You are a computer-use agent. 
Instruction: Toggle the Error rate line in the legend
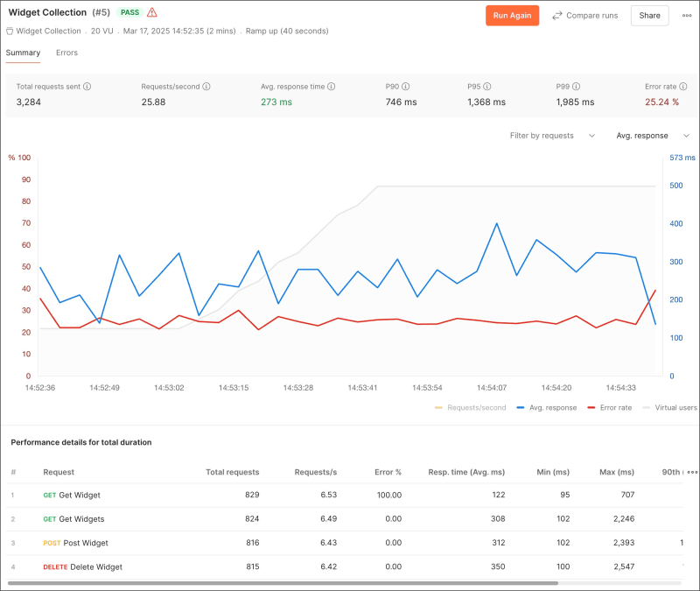coord(614,407)
